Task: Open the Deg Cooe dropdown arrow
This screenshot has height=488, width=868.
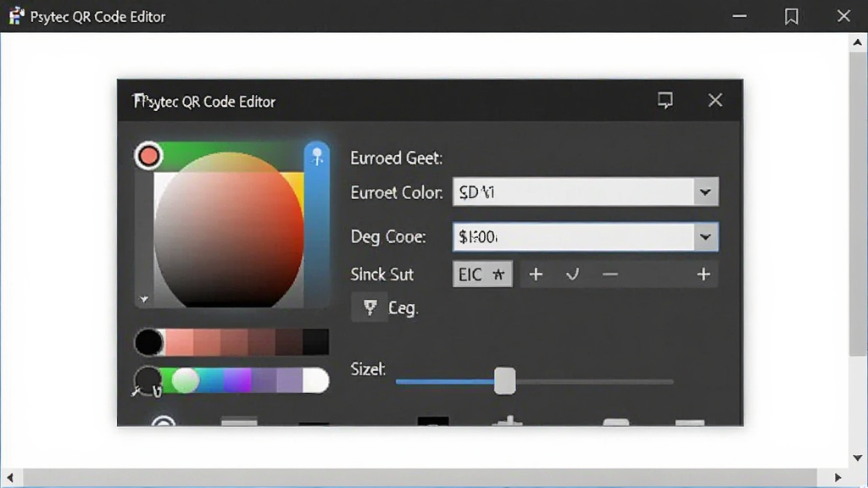Action: click(705, 237)
